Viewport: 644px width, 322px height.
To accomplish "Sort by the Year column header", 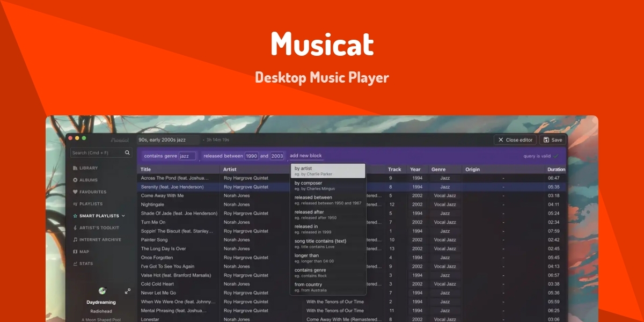I will [x=415, y=170].
